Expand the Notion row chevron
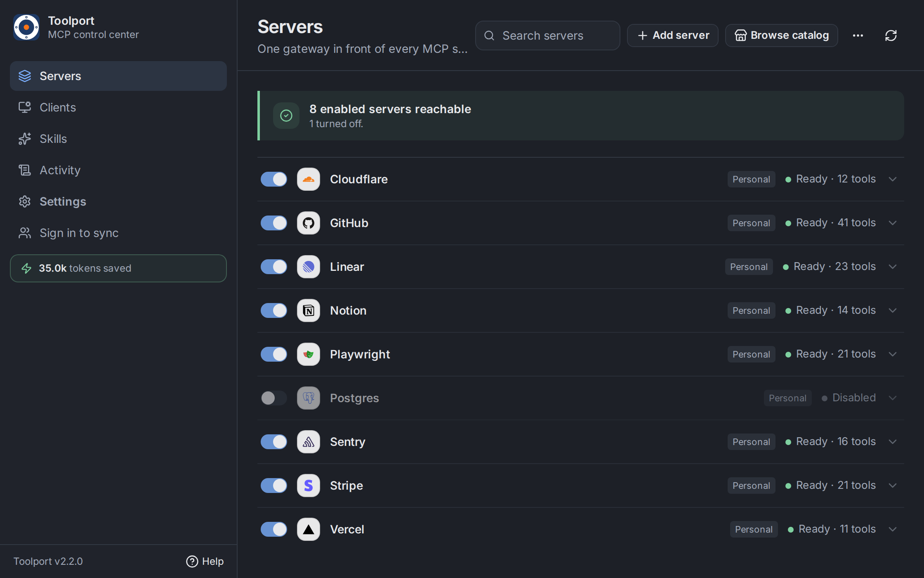The height and width of the screenshot is (578, 924). coord(893,310)
